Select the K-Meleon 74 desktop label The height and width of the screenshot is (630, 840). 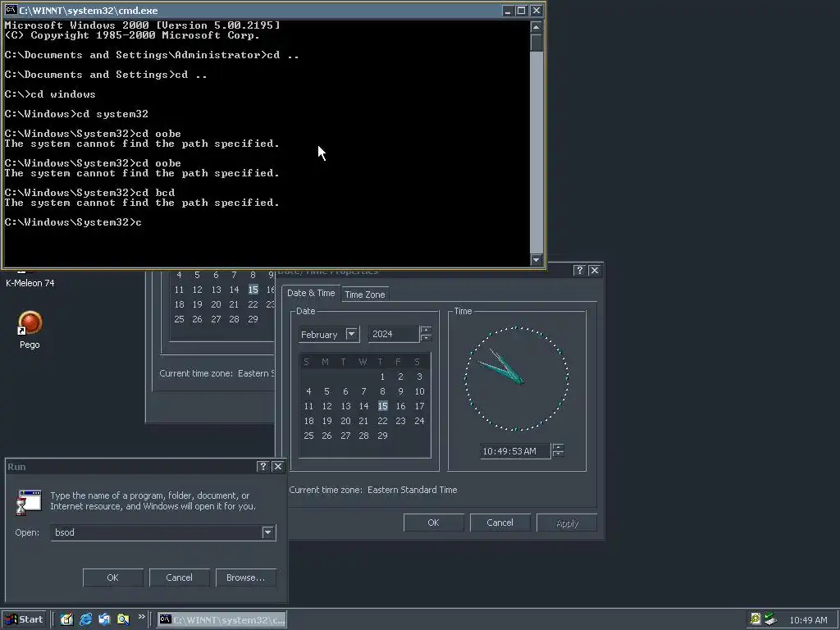pyautogui.click(x=30, y=283)
